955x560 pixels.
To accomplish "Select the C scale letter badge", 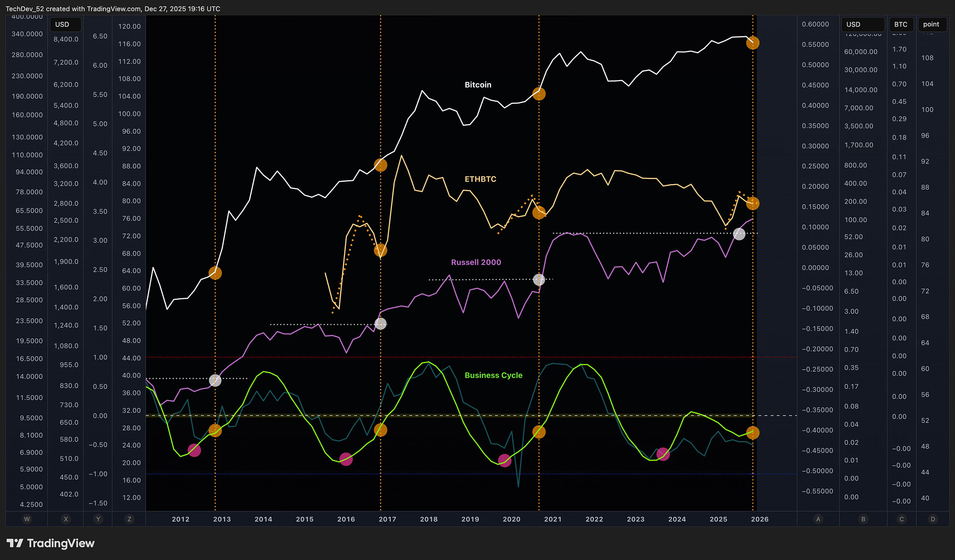I will (x=902, y=519).
